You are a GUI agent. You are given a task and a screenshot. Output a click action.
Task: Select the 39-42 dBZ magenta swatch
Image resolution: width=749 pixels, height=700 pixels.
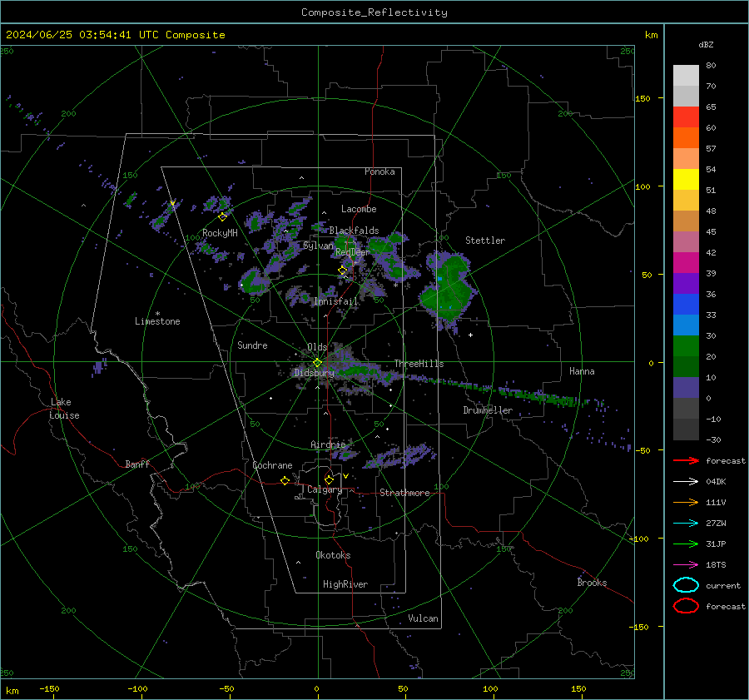686,262
